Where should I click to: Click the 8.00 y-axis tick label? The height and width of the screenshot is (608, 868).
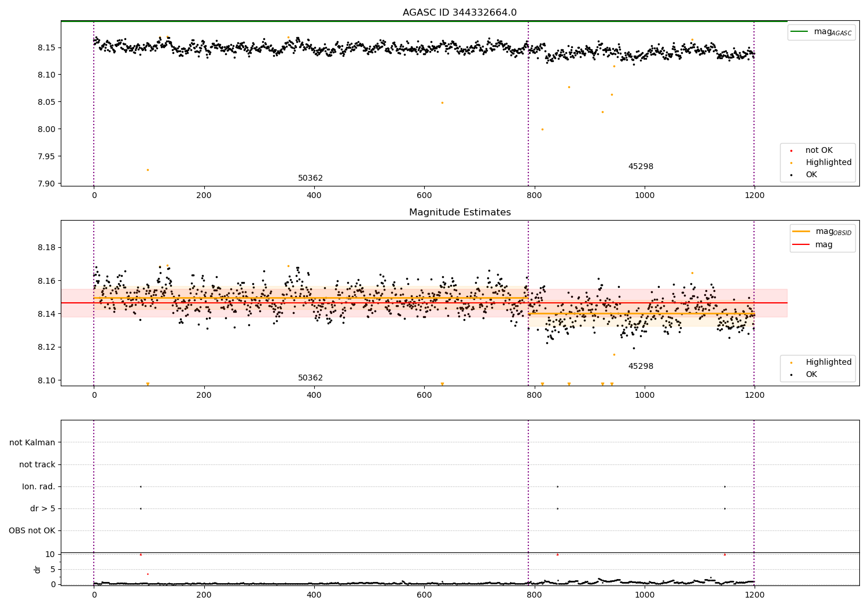(46, 129)
